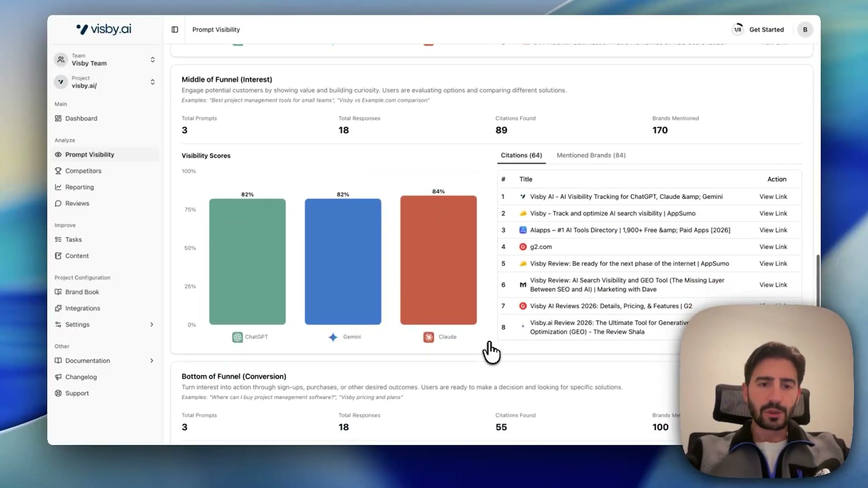Viewport: 868px width, 488px height.
Task: Click 'Visby.ai Review 2026' row 8 title
Action: (x=609, y=327)
